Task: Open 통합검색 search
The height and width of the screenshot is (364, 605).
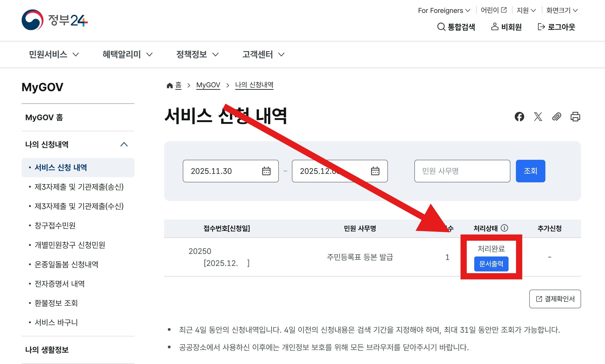Action: [x=456, y=27]
